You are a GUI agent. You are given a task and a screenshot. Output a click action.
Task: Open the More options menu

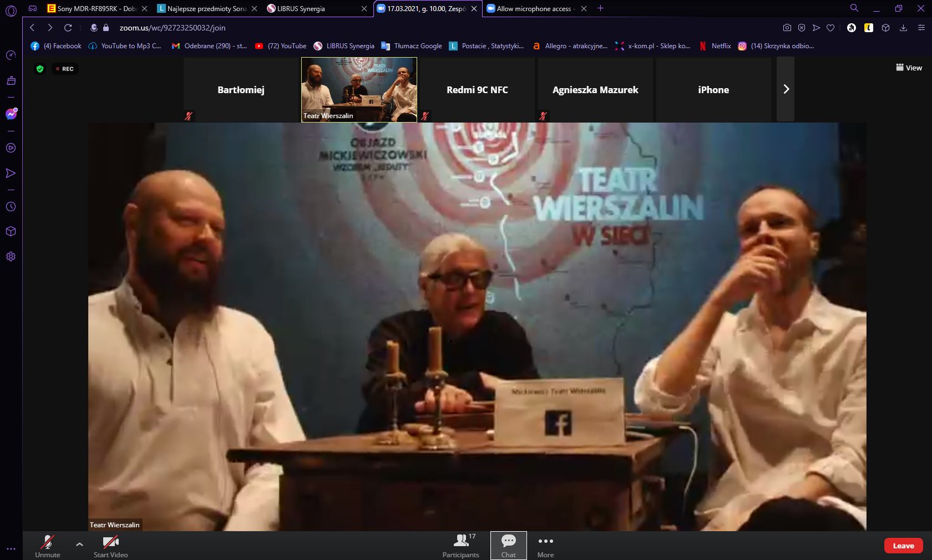tap(545, 546)
